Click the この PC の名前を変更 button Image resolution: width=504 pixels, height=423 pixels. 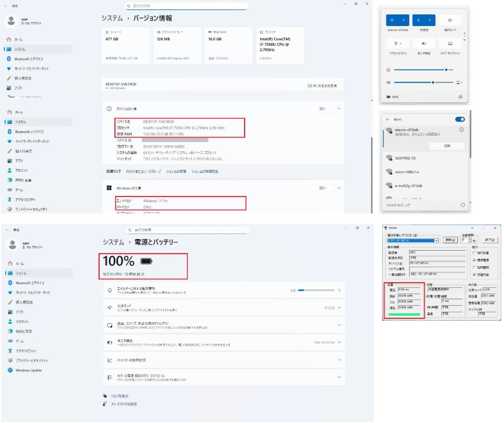pyautogui.click(x=322, y=86)
